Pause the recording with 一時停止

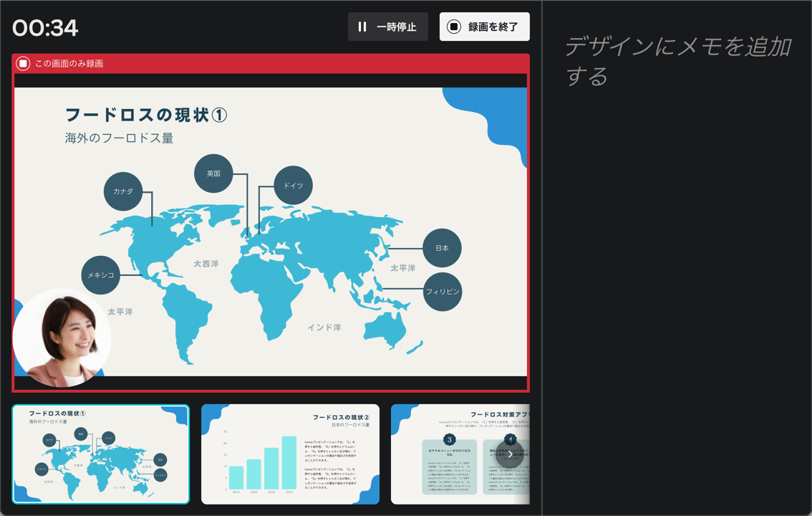click(388, 27)
